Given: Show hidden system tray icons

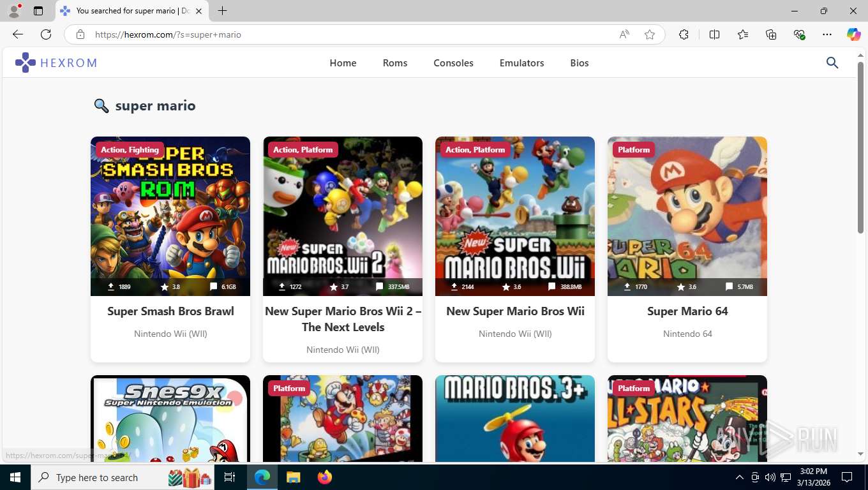Looking at the screenshot, I should [740, 477].
